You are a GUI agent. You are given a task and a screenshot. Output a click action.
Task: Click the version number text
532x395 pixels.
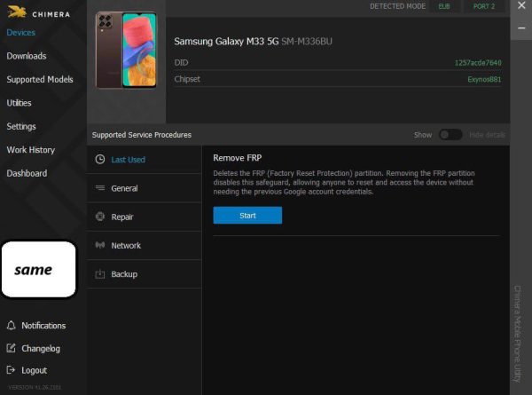[35, 387]
